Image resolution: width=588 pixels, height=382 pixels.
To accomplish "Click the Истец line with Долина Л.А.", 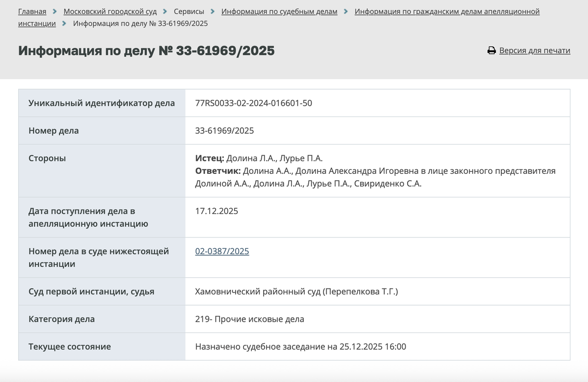I will (259, 158).
